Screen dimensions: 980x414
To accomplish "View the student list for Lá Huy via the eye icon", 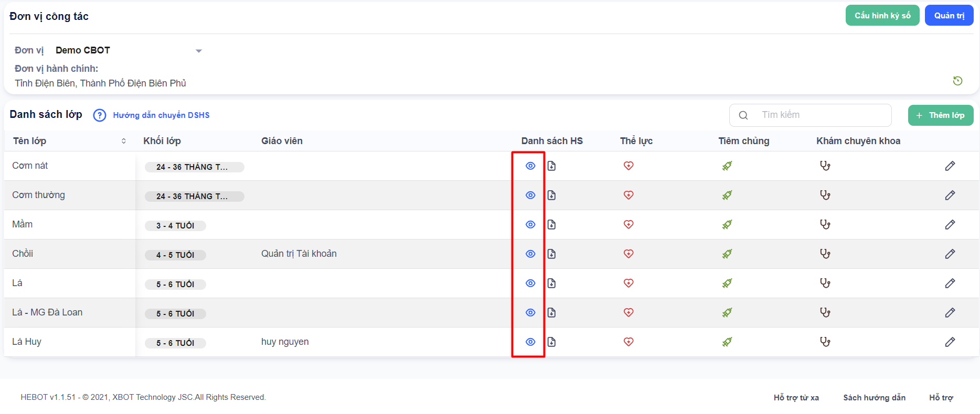I will pos(530,342).
